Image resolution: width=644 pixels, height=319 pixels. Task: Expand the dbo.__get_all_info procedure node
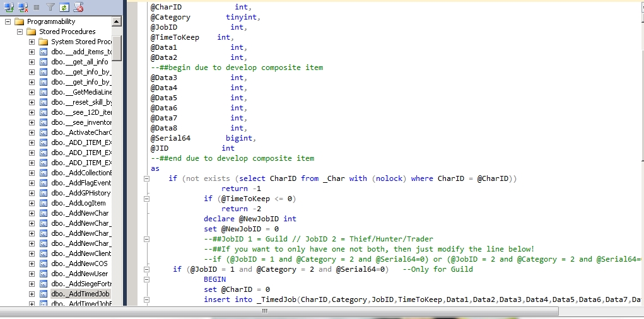[x=32, y=62]
